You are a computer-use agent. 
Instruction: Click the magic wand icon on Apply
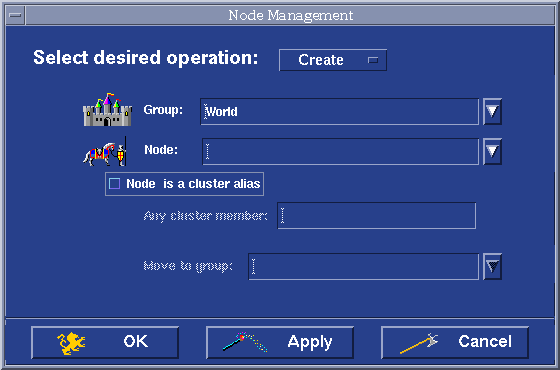[245, 342]
